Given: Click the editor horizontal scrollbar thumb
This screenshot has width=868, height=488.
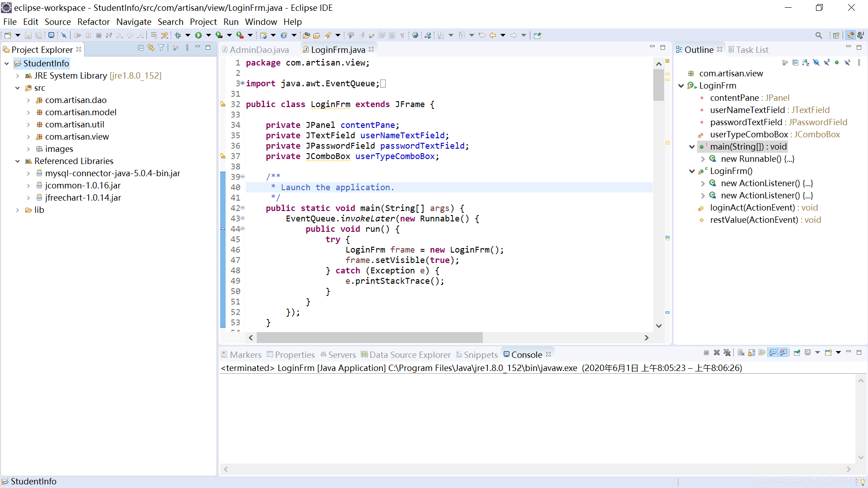Looking at the screenshot, I should (369, 338).
